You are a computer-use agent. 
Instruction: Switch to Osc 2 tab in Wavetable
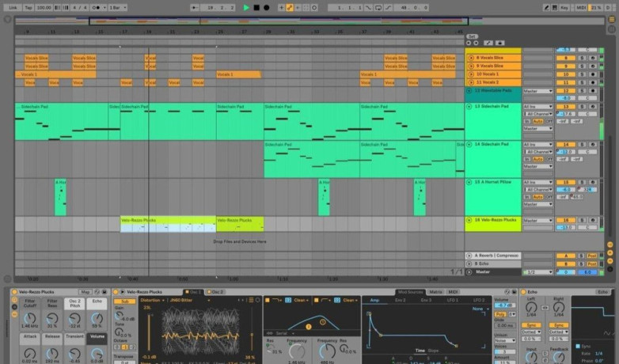tap(215, 292)
